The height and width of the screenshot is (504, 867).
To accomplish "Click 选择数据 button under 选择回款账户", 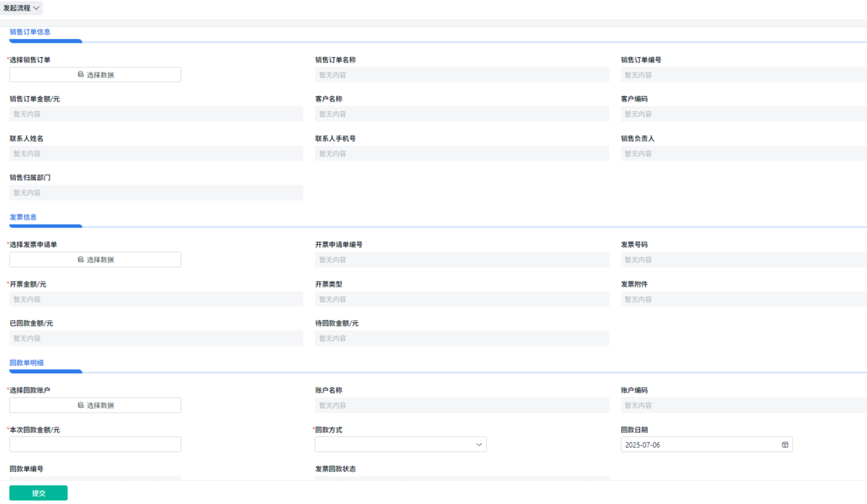I will coord(95,406).
